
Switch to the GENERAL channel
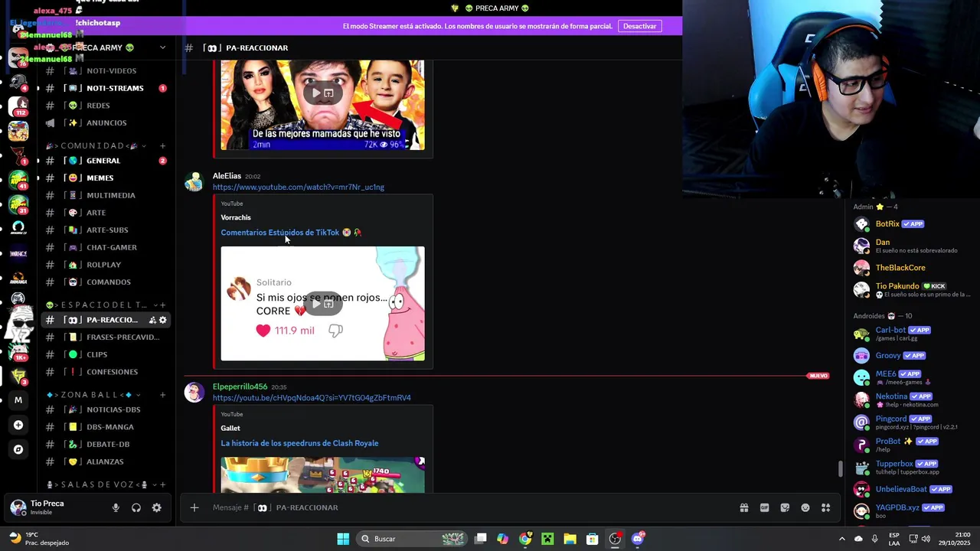pos(106,161)
